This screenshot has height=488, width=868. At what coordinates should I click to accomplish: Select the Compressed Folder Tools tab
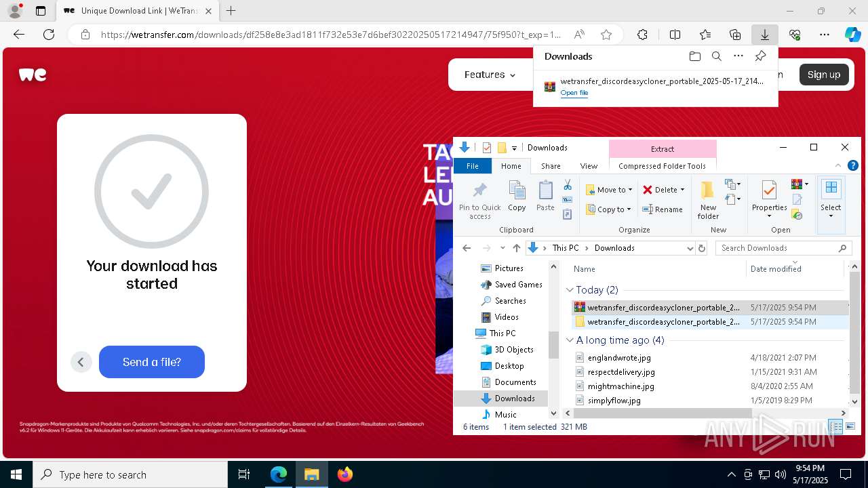662,165
